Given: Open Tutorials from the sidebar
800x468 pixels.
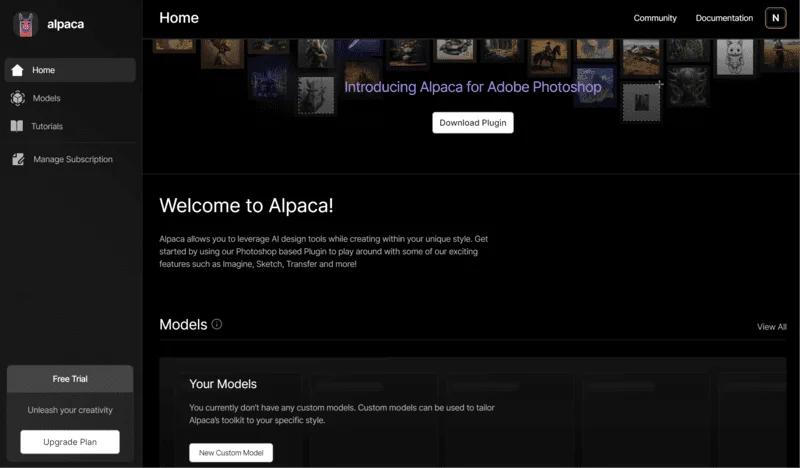Looking at the screenshot, I should 47,126.
